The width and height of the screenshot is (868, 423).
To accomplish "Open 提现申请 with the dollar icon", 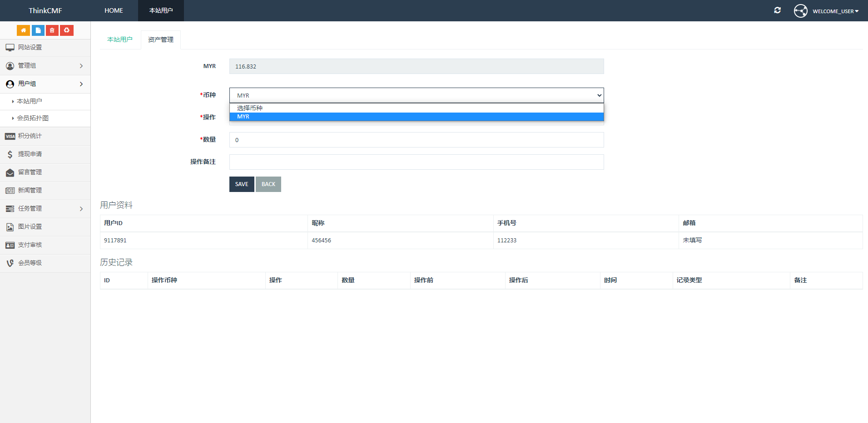I will click(30, 154).
